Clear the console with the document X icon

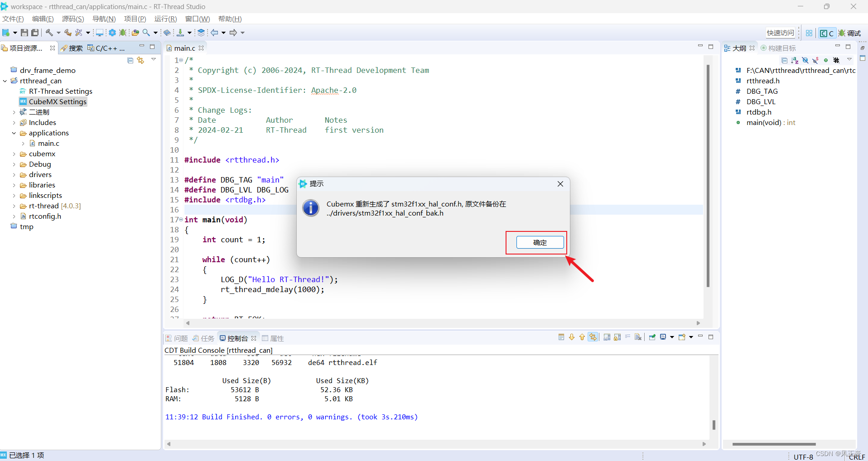click(638, 337)
